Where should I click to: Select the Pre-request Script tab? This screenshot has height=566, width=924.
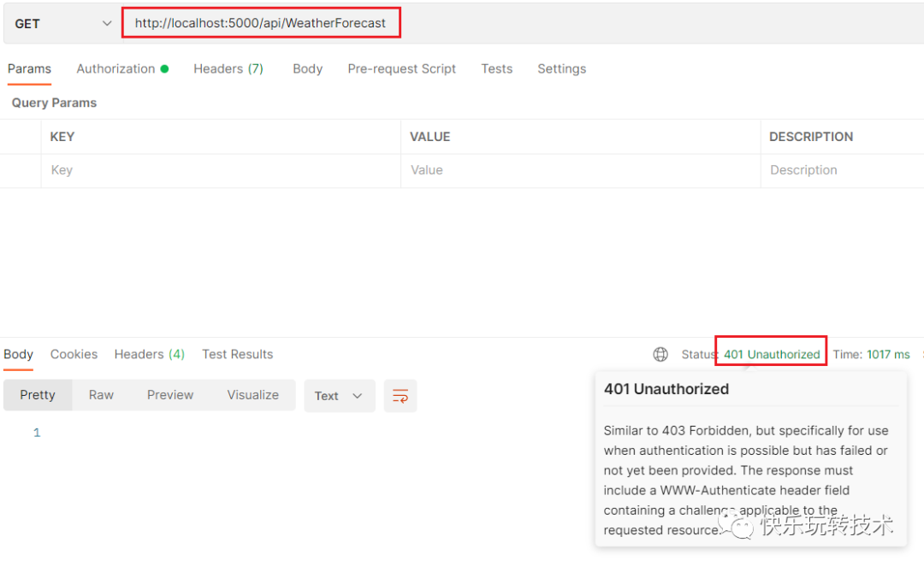tap(401, 68)
